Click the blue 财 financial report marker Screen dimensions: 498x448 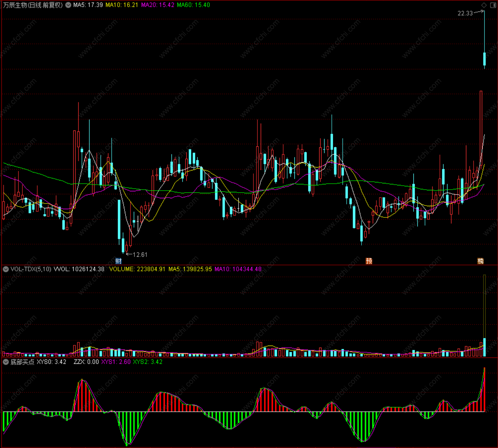point(118,261)
